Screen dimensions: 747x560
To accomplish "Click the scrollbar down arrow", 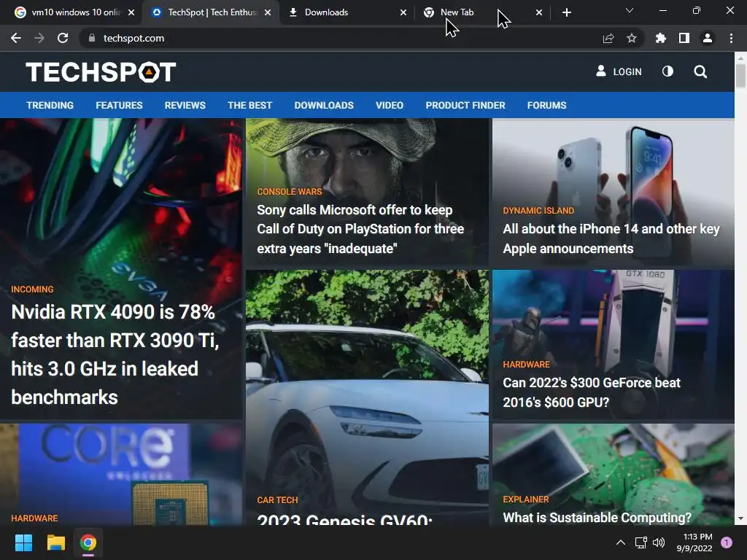I will (x=740, y=518).
